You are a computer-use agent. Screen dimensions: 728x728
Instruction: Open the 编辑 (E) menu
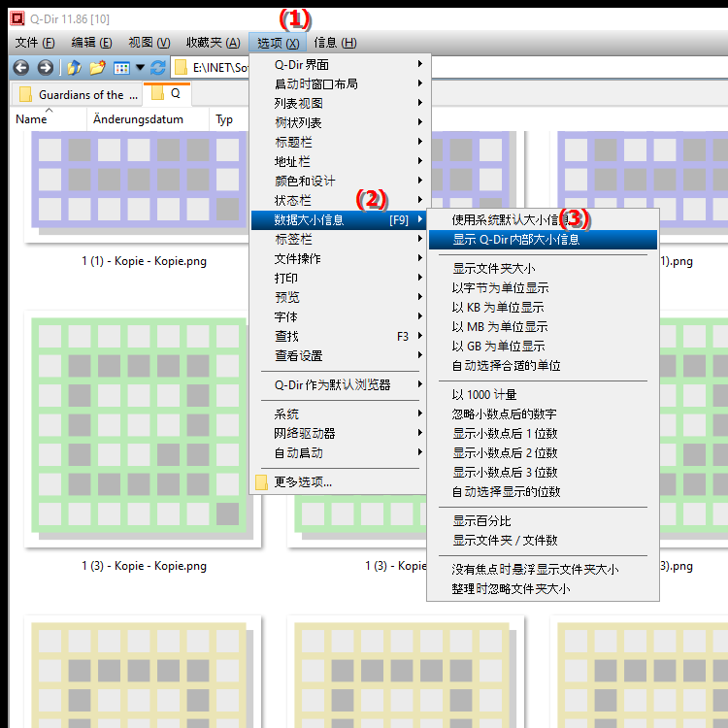coord(91,43)
